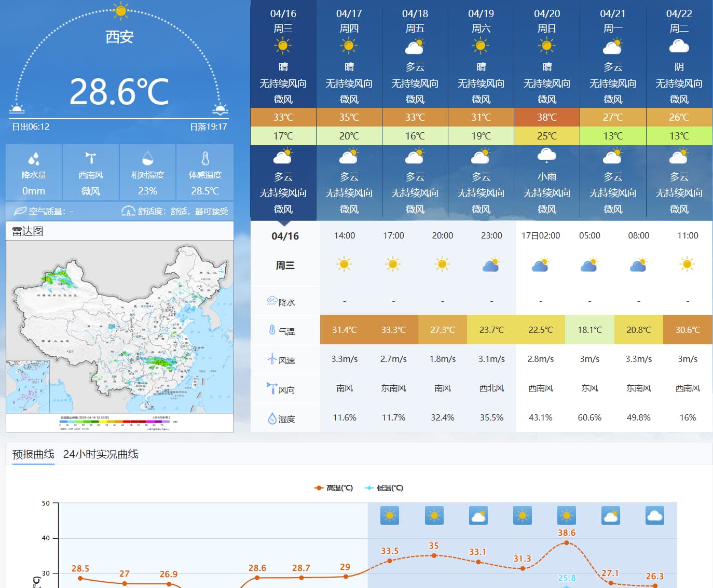Click the rainfall droplets icon above 降水量
The height and width of the screenshot is (588, 713).
coord(34,158)
